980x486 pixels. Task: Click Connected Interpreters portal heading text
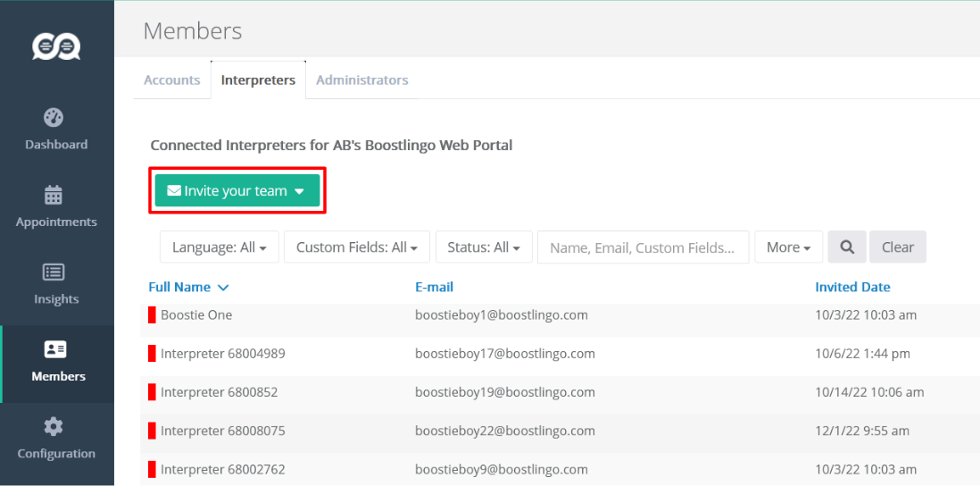(331, 146)
